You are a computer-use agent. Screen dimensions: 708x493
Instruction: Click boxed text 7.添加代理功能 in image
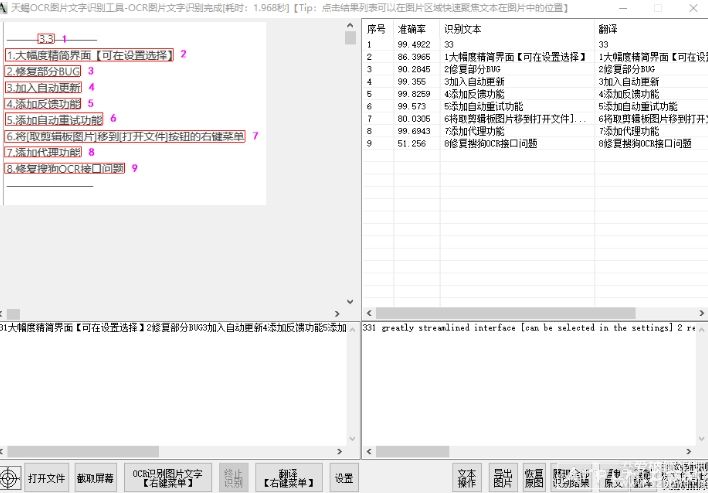(43, 152)
